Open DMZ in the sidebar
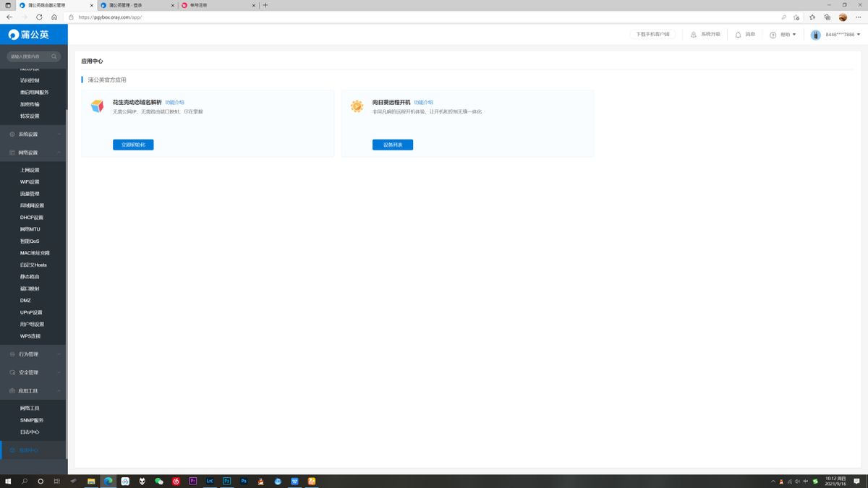The width and height of the screenshot is (868, 488). [x=26, y=300]
